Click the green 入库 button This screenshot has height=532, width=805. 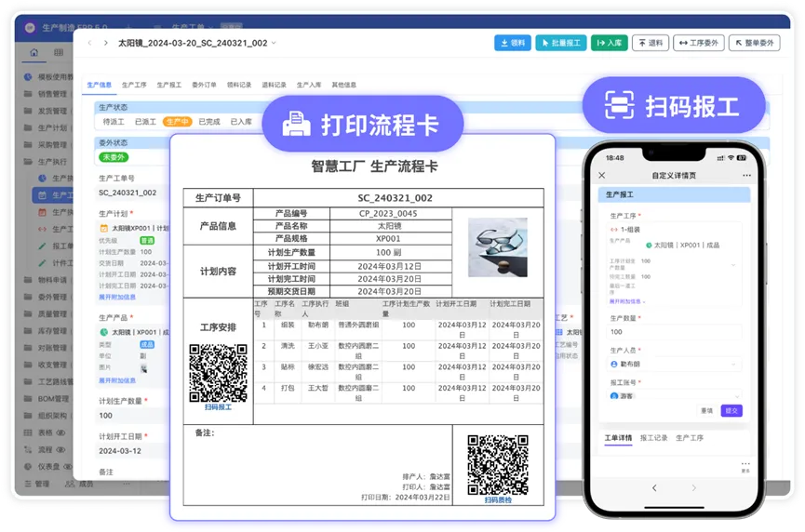coord(609,43)
